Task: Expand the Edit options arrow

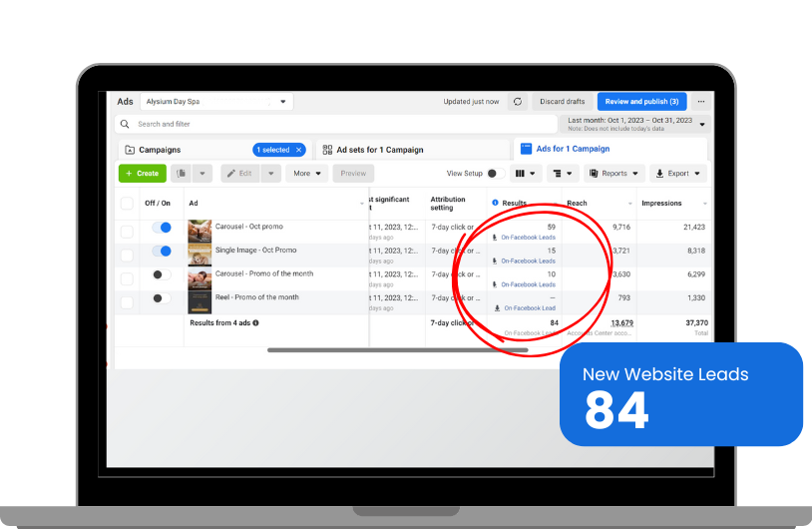Action: click(x=271, y=174)
